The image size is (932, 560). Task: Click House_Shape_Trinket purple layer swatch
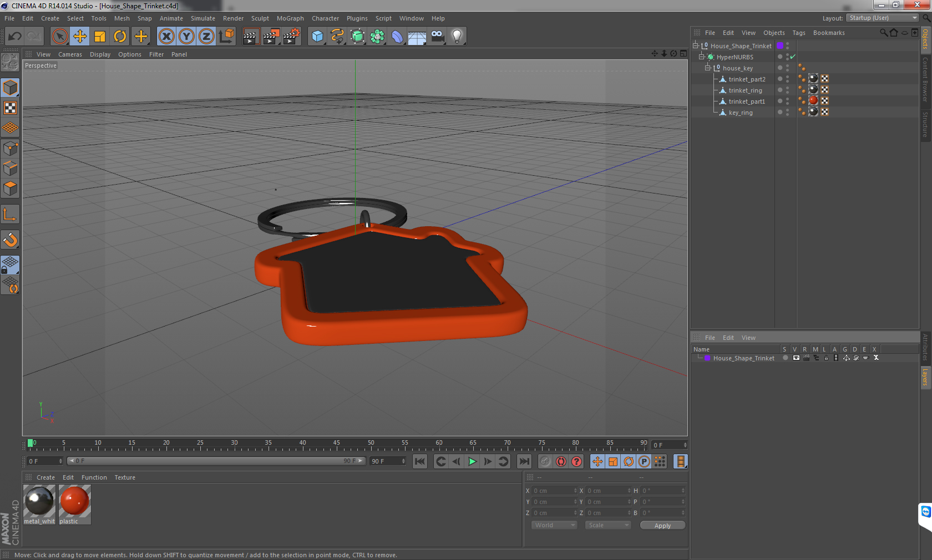(x=780, y=45)
